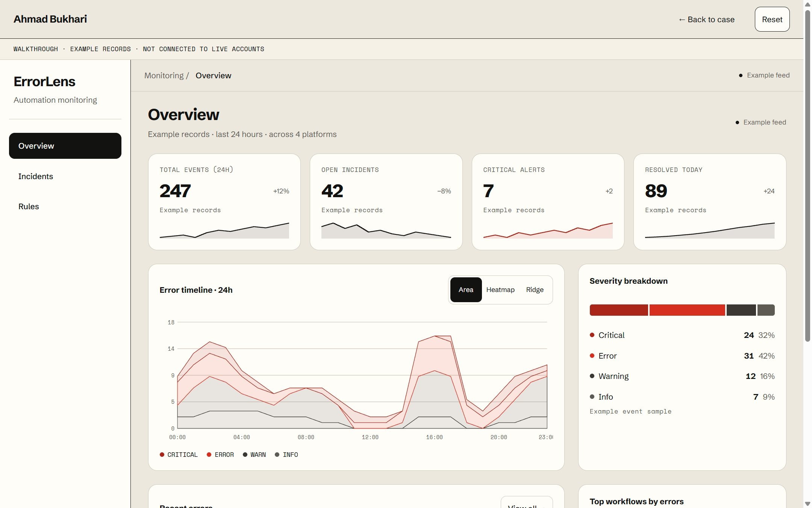Open the Total Events (24H) card
Screen dimensions: 812x508
point(224,202)
